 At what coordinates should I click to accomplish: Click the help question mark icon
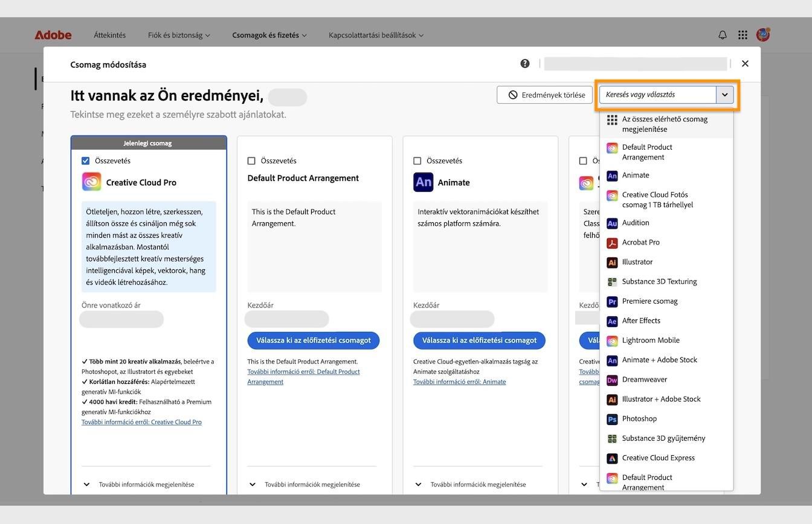(x=524, y=63)
